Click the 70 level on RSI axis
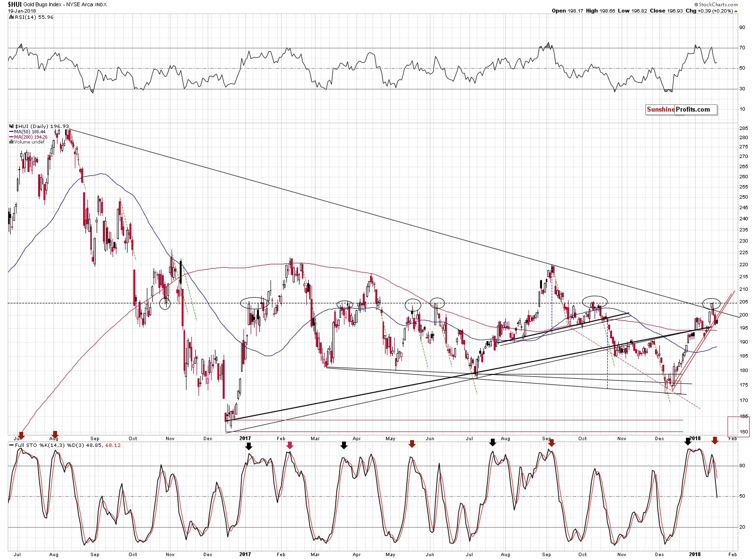Viewport: 756px width, 559px height. click(742, 48)
